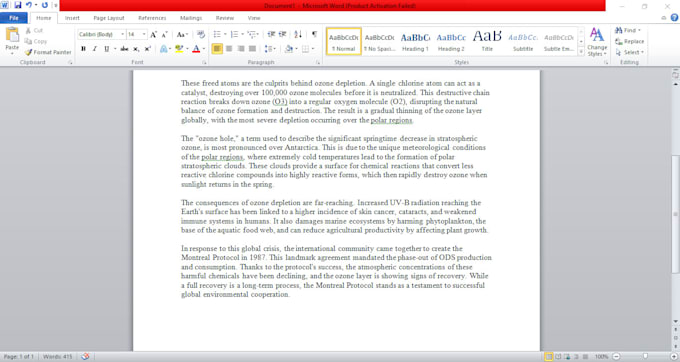Click the proofing errors icon in status bar
This screenshot has height=362, width=680.
coord(85,356)
